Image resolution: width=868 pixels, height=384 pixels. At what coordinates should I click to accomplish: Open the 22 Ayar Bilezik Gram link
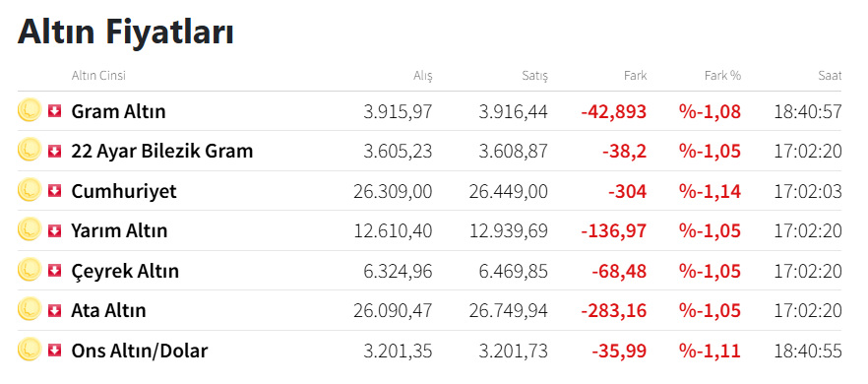point(162,152)
